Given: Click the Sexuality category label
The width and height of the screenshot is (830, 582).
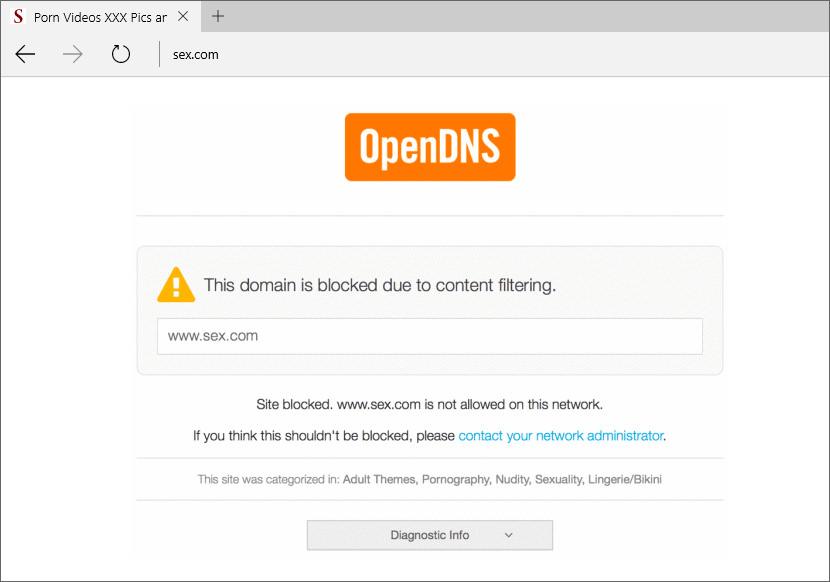Looking at the screenshot, I should click(558, 479).
